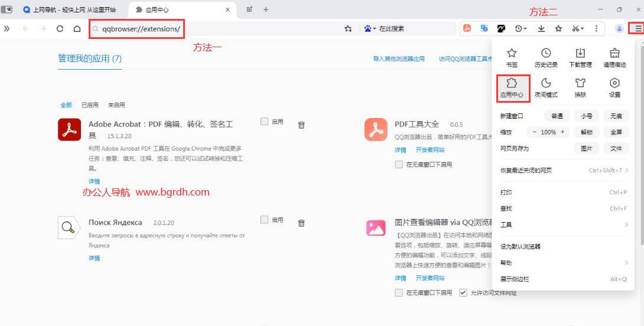
Task: Click 换肤 skin icon in menu
Action: click(x=580, y=88)
